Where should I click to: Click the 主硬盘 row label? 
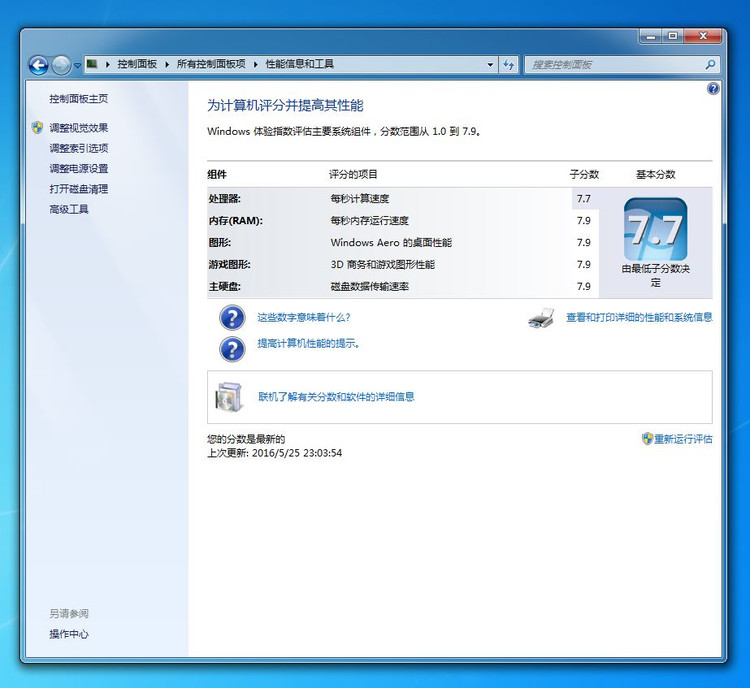pyautogui.click(x=224, y=287)
